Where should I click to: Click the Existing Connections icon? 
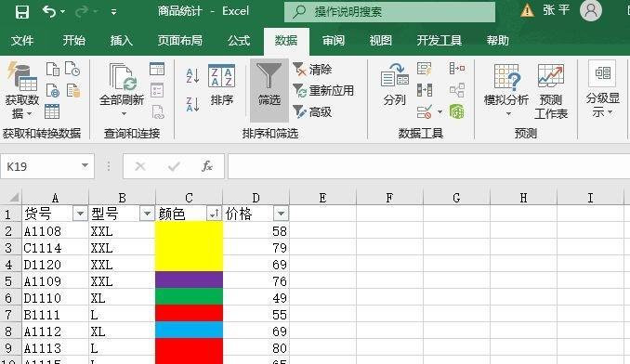tap(73, 90)
